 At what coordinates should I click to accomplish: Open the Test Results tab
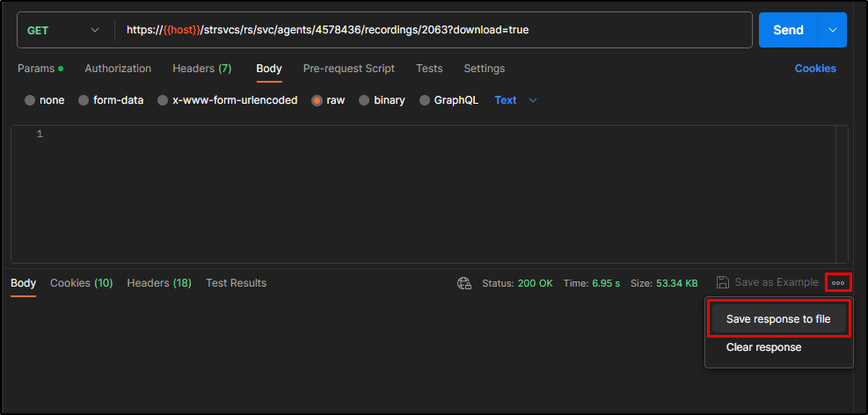[x=237, y=283]
